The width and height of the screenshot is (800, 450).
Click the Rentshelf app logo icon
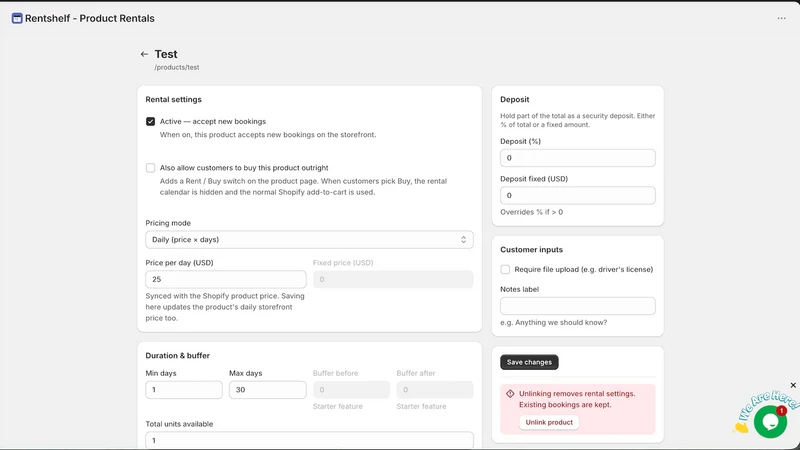tap(17, 18)
